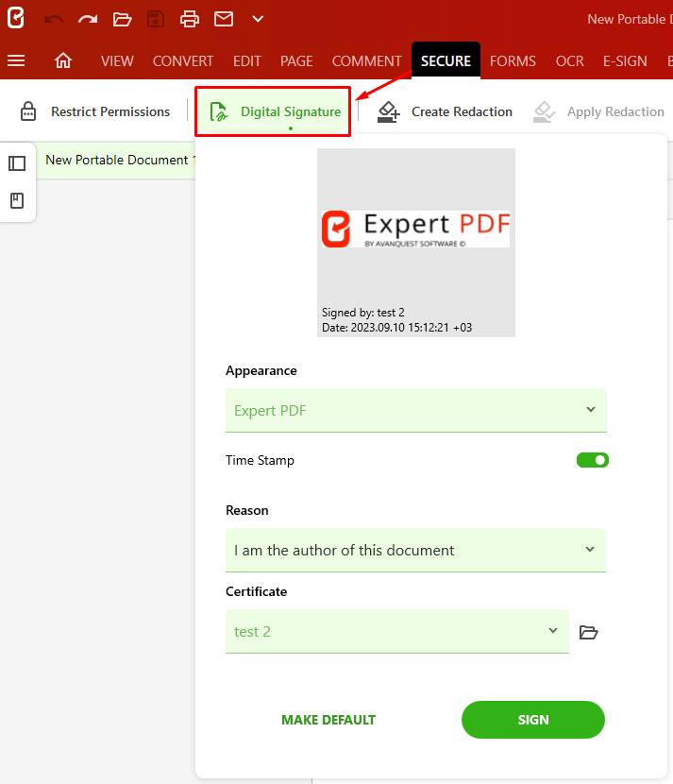Screen dimensions: 673x784
Task: Toggle the side panel icon
Action: pyautogui.click(x=17, y=163)
